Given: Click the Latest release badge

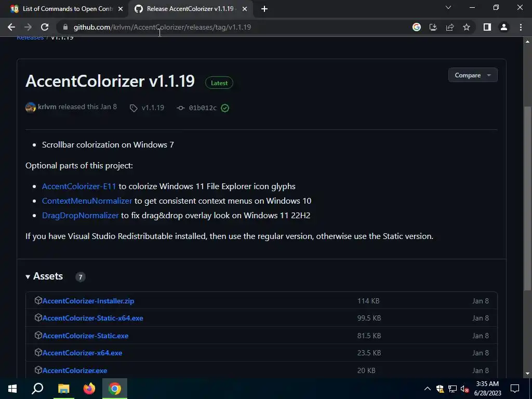Looking at the screenshot, I should pyautogui.click(x=219, y=83).
